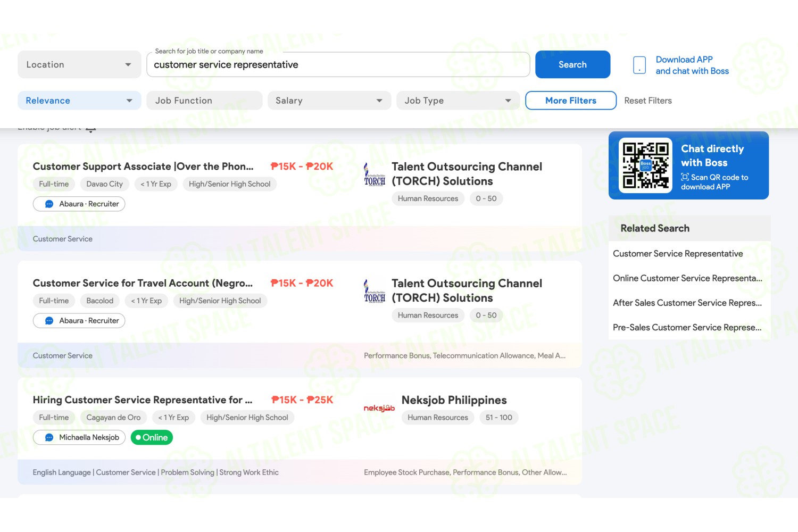This screenshot has width=798, height=532.
Task: Click related search 'Pre-Sales Customer Service Represe...'
Action: 687,327
